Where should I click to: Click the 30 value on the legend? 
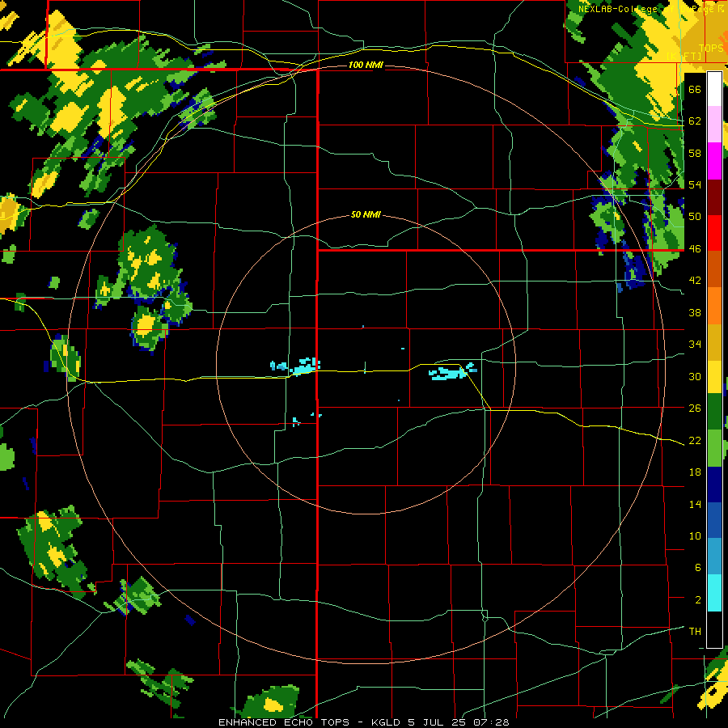click(x=695, y=376)
